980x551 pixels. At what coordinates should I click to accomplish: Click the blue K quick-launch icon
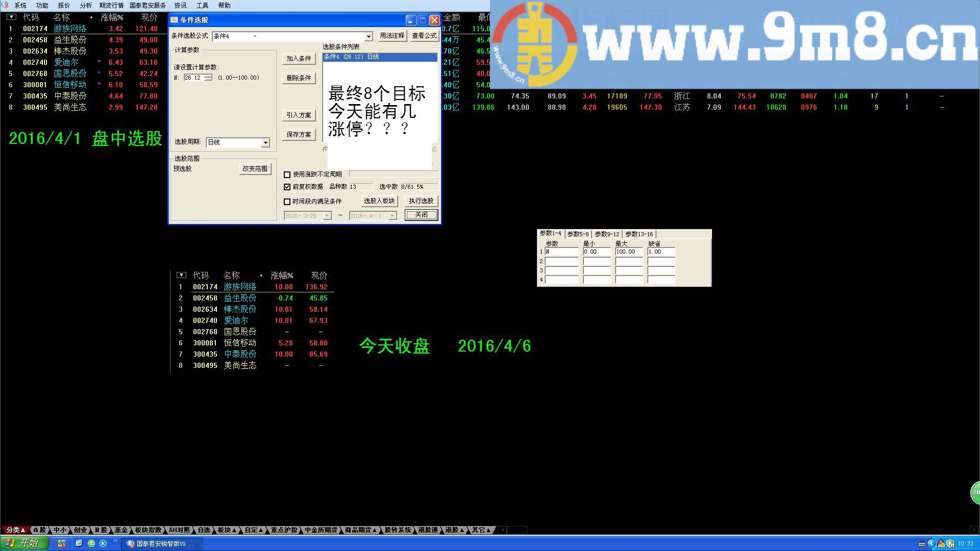tap(103, 544)
